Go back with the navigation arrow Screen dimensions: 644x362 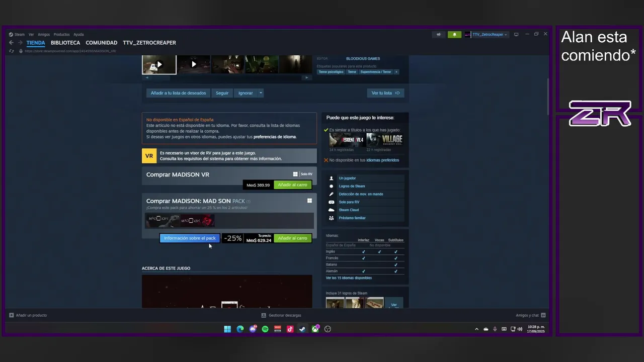point(12,43)
